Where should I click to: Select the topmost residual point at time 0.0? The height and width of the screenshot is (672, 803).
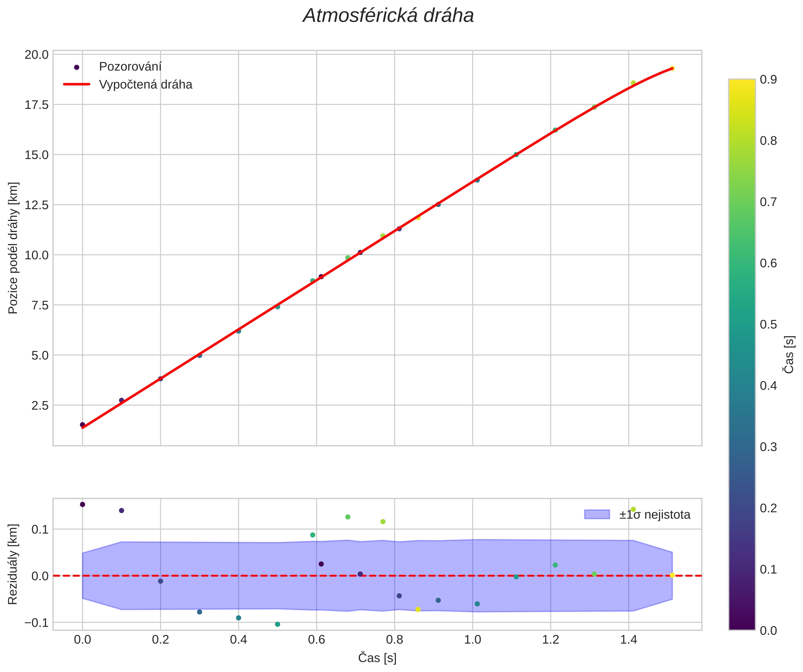tap(82, 504)
